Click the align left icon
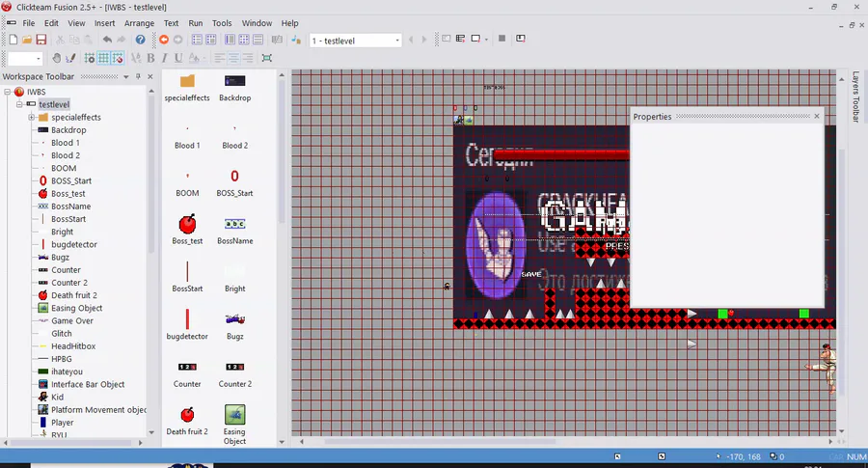 click(x=219, y=58)
